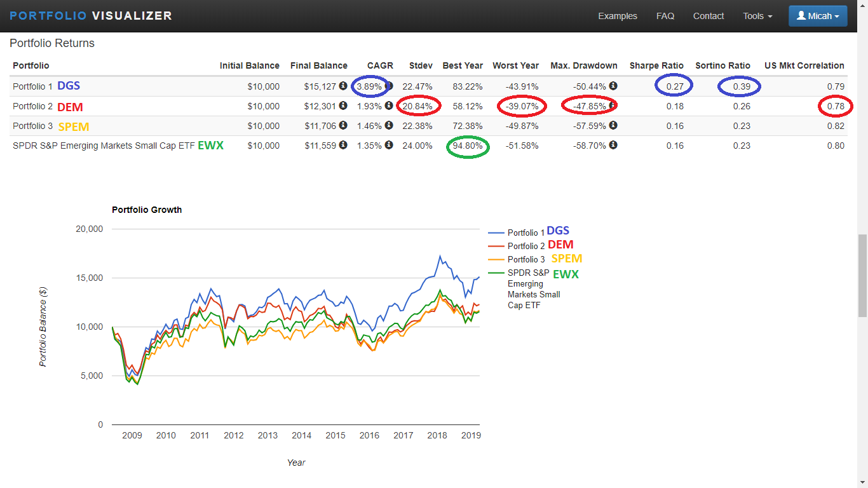Select the Portfolio 2 label in chart legend
868x488 pixels.
pyautogui.click(x=526, y=247)
